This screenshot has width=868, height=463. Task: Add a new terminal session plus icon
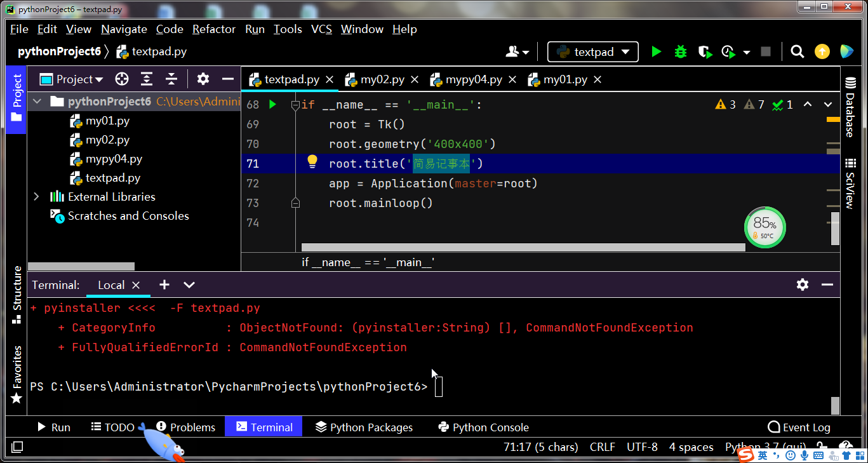pyautogui.click(x=164, y=285)
